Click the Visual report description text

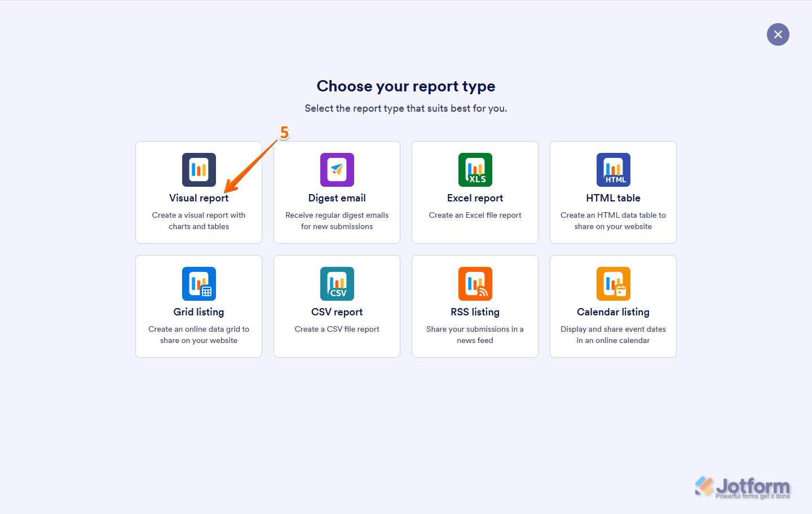click(198, 221)
